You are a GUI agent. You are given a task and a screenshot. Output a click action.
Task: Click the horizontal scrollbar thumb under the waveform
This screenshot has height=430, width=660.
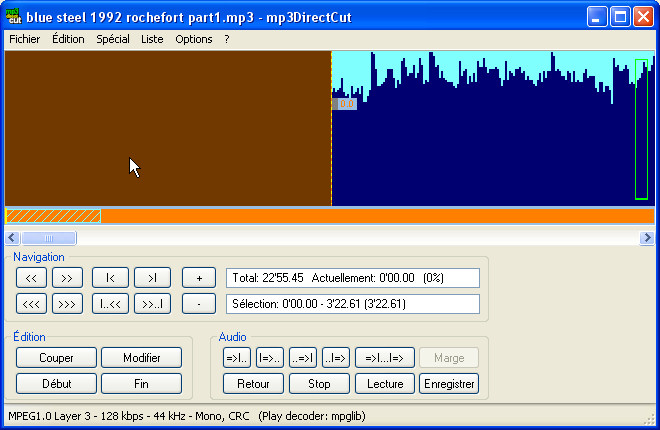48,238
